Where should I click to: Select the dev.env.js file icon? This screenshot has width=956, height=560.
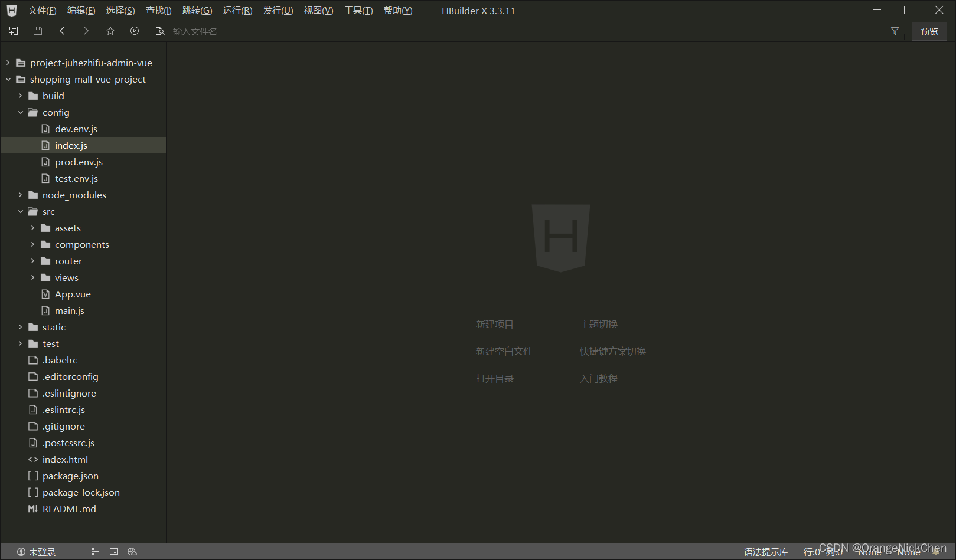pos(45,129)
